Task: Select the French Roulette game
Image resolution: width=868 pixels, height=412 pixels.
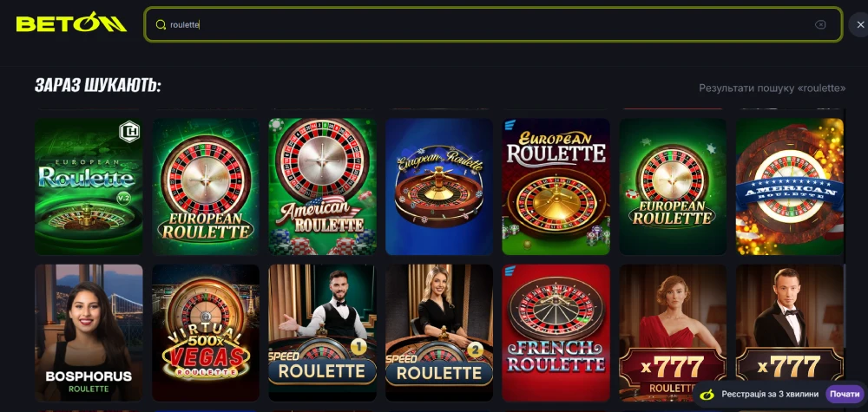Action: tap(556, 332)
